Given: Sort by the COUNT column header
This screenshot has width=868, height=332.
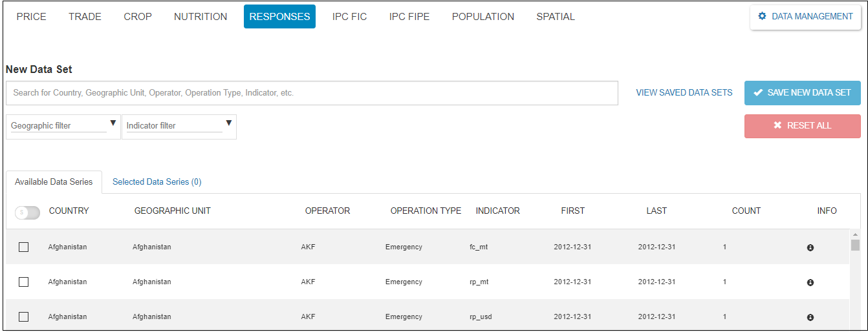Looking at the screenshot, I should pos(746,211).
